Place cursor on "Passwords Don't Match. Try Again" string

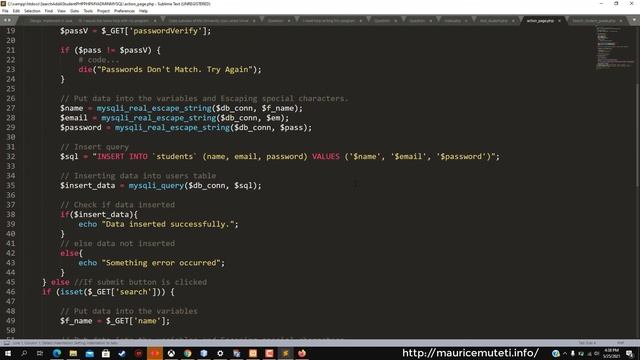point(175,69)
